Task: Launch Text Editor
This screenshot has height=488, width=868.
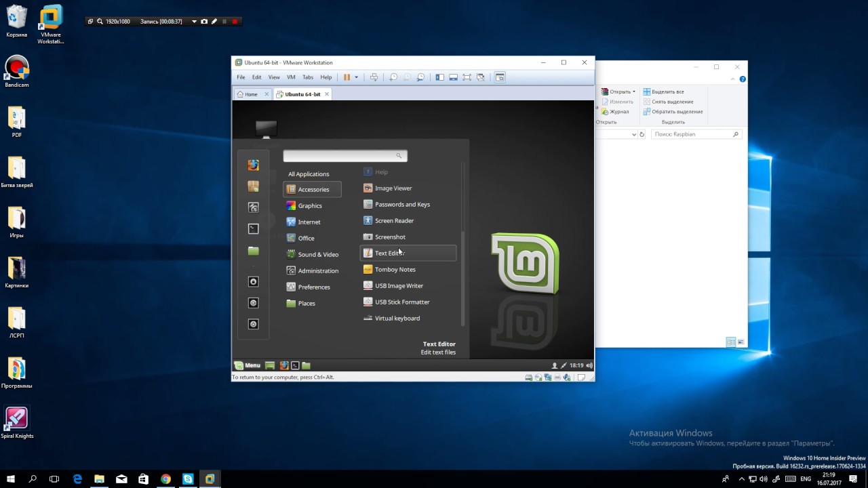Action: click(x=408, y=253)
